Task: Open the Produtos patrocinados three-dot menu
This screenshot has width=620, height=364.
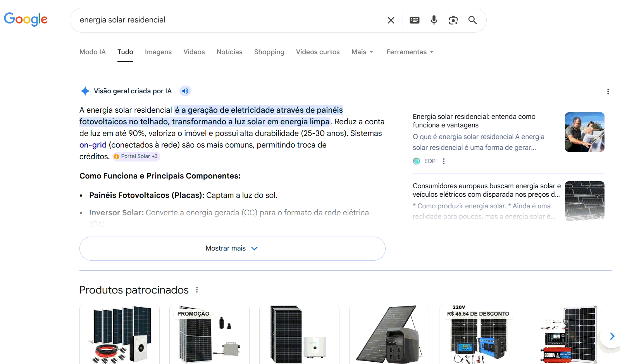Action: click(197, 289)
